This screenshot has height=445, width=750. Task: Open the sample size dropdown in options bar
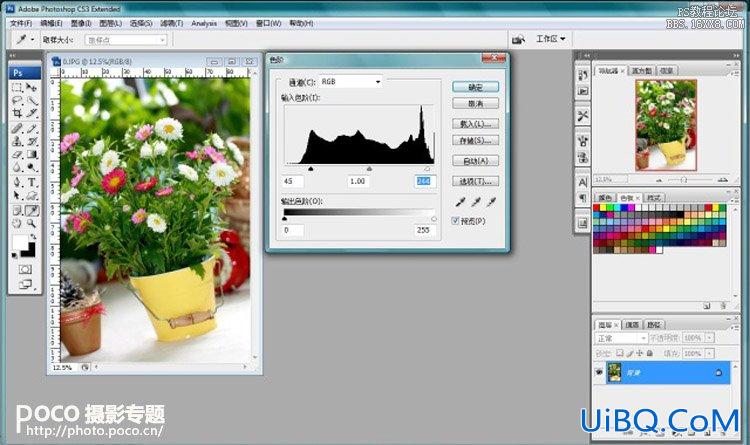tap(126, 40)
